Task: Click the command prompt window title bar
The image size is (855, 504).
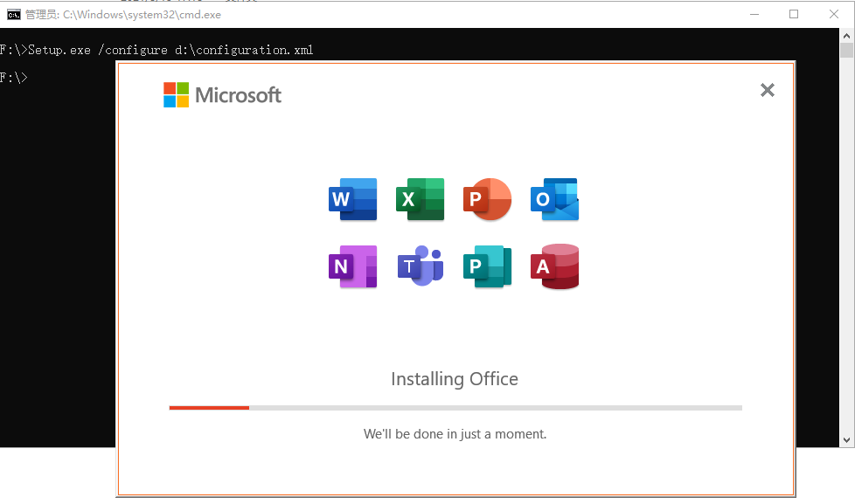Action: tap(437, 14)
